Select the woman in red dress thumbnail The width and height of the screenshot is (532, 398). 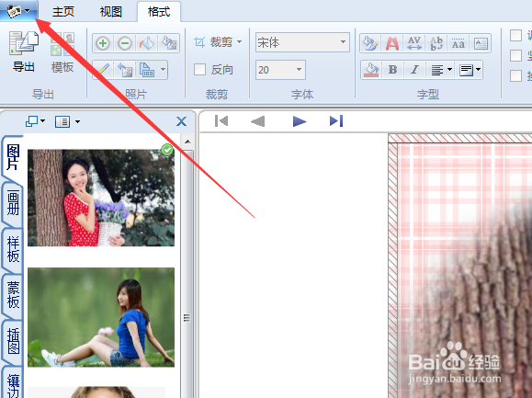[101, 198]
